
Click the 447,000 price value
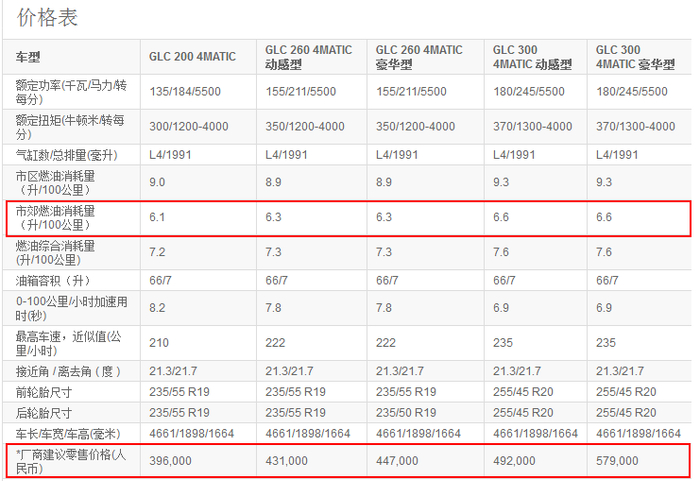397,461
